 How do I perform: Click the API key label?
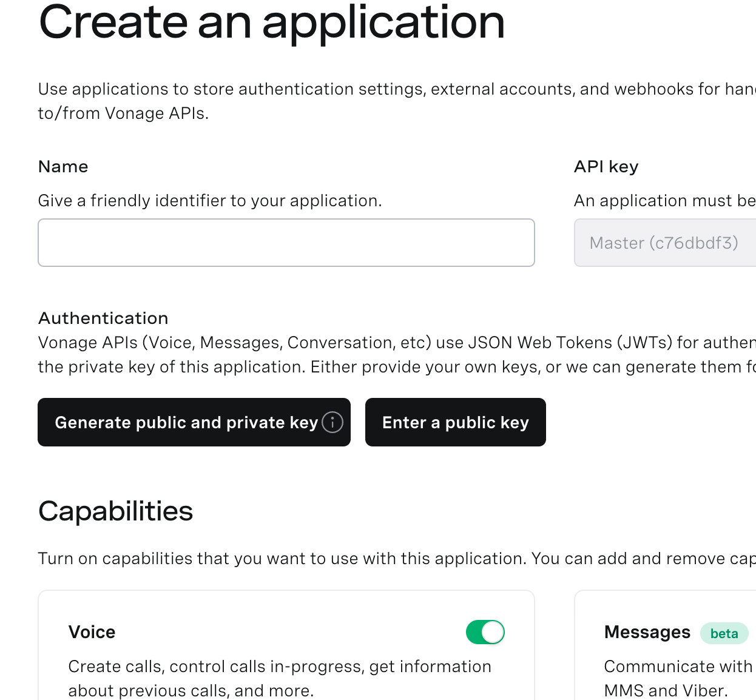coord(606,167)
